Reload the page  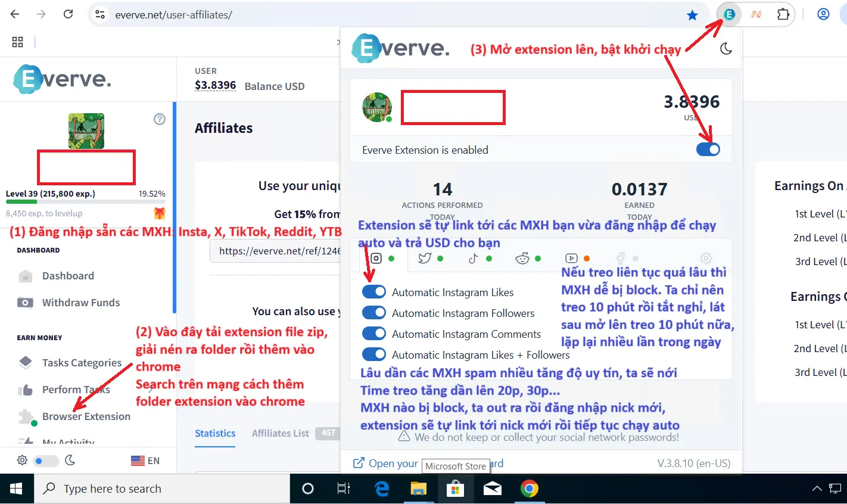(x=68, y=14)
